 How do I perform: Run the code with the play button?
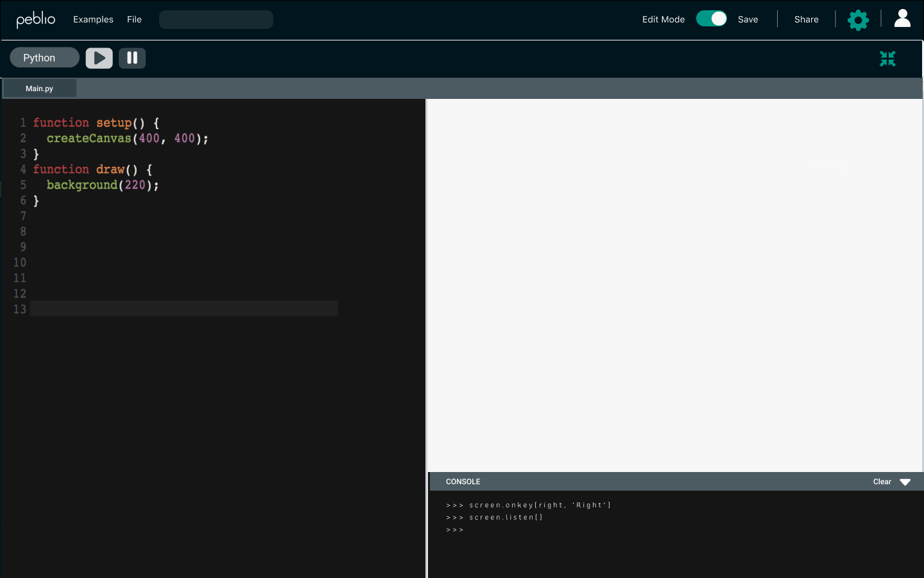click(99, 58)
